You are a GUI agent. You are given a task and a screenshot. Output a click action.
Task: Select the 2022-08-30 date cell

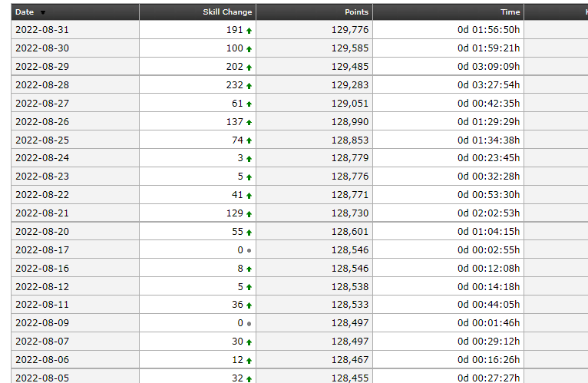[42, 48]
